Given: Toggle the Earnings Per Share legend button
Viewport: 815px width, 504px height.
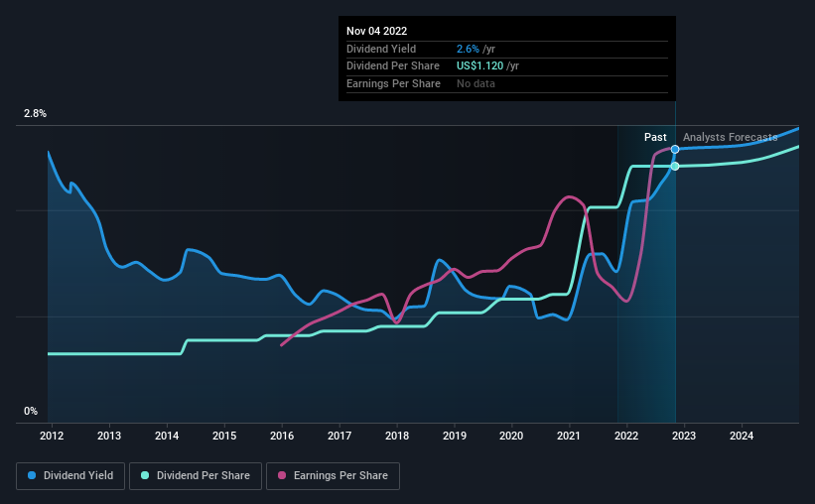Looking at the screenshot, I should [334, 476].
